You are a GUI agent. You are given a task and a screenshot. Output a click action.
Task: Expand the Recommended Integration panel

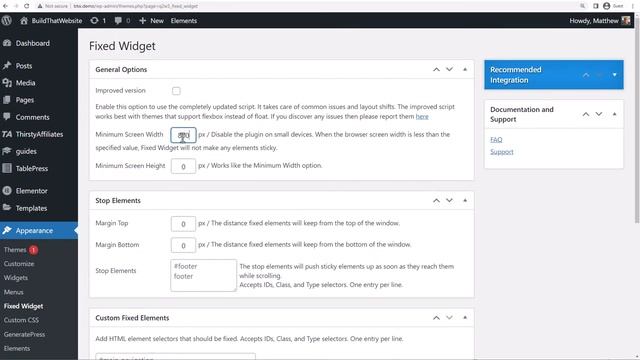pyautogui.click(x=614, y=75)
